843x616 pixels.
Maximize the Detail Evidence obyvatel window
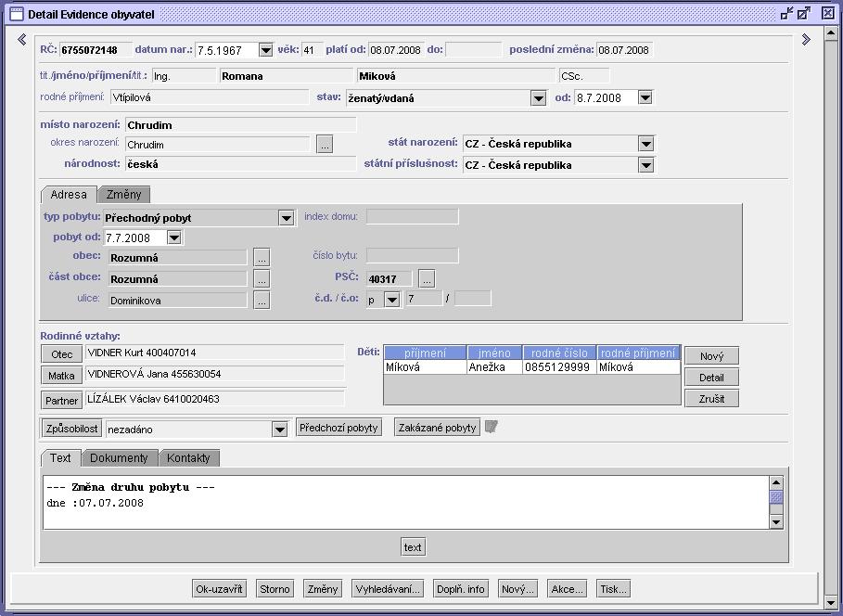[x=804, y=13]
